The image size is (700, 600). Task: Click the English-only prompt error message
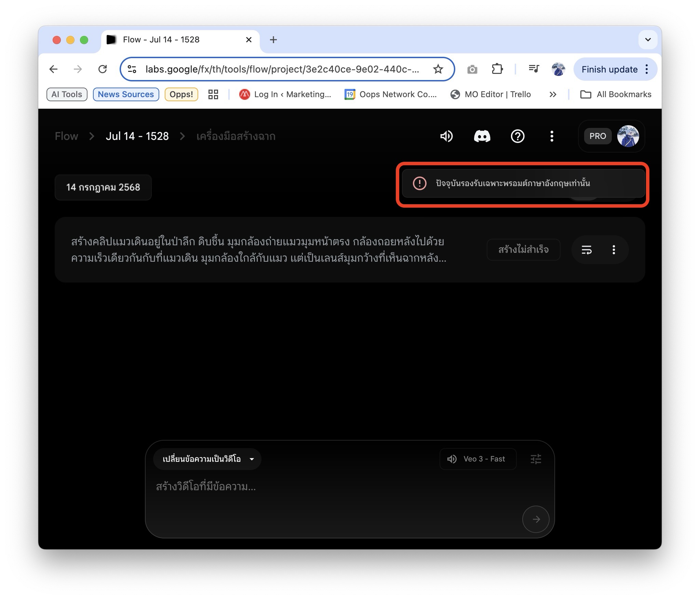coord(513,183)
